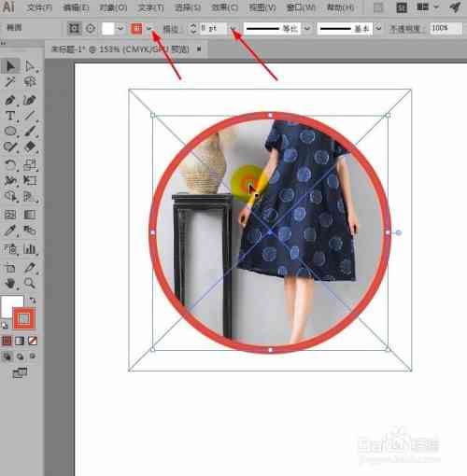The height and width of the screenshot is (476, 467).
Task: Select the Direct Selection tool
Action: point(30,66)
